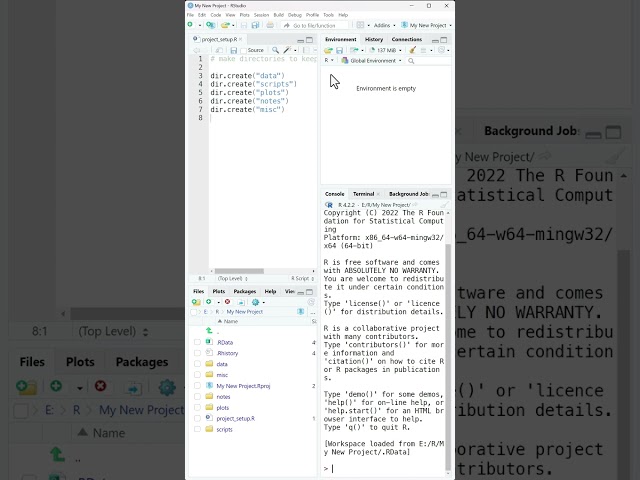
Task: Click Find/Replace magnifier in editor toolbar
Action: pyautogui.click(x=276, y=50)
